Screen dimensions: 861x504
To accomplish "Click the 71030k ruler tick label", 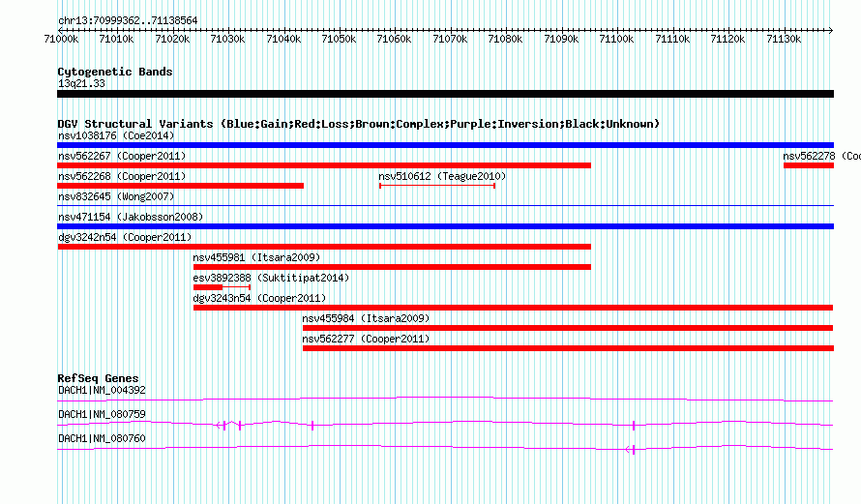I will [228, 39].
